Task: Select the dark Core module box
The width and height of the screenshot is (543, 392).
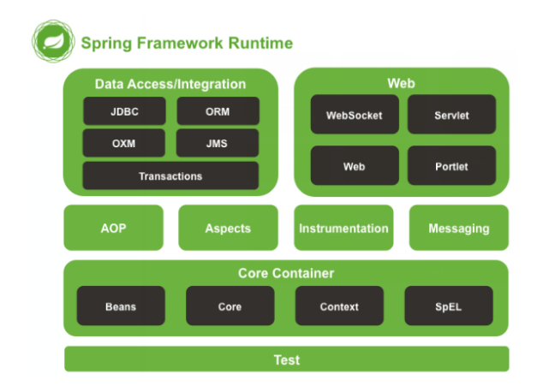Action: click(x=230, y=306)
